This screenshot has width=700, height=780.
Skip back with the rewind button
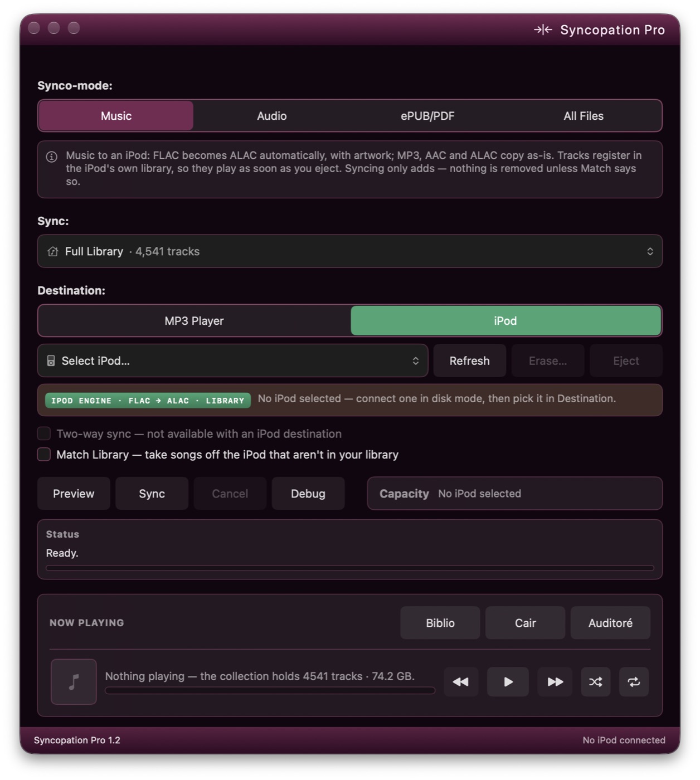[x=461, y=681]
